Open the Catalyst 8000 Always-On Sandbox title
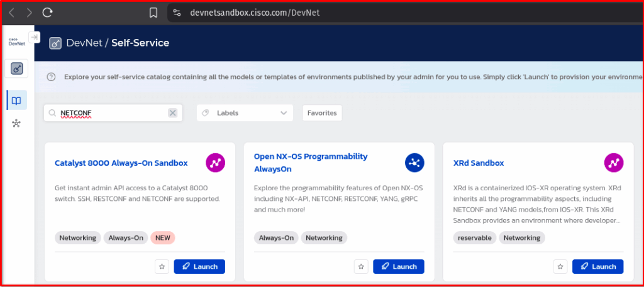644x287 pixels. click(x=121, y=163)
